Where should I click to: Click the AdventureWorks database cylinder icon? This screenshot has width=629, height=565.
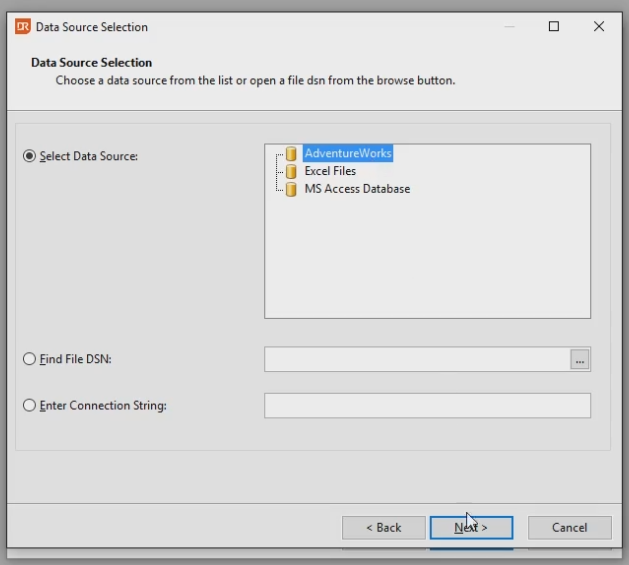click(x=291, y=154)
